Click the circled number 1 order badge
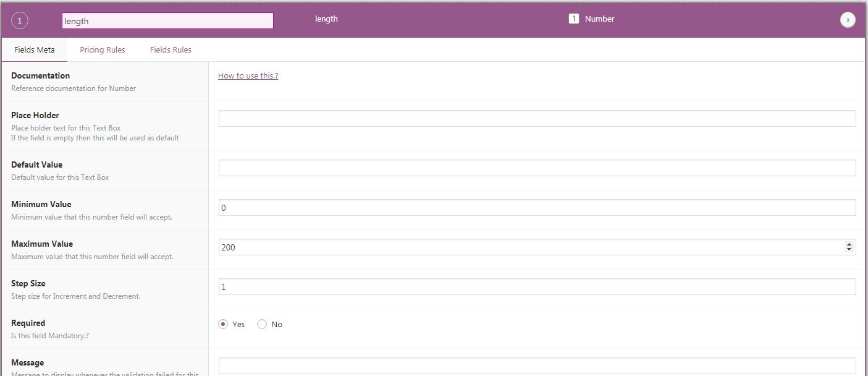The image size is (868, 376). 20,21
